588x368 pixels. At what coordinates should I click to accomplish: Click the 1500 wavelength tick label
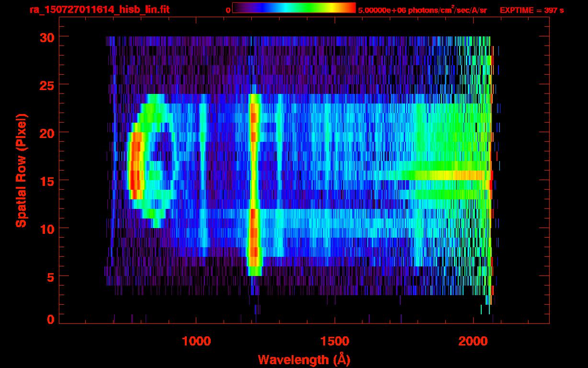click(335, 341)
